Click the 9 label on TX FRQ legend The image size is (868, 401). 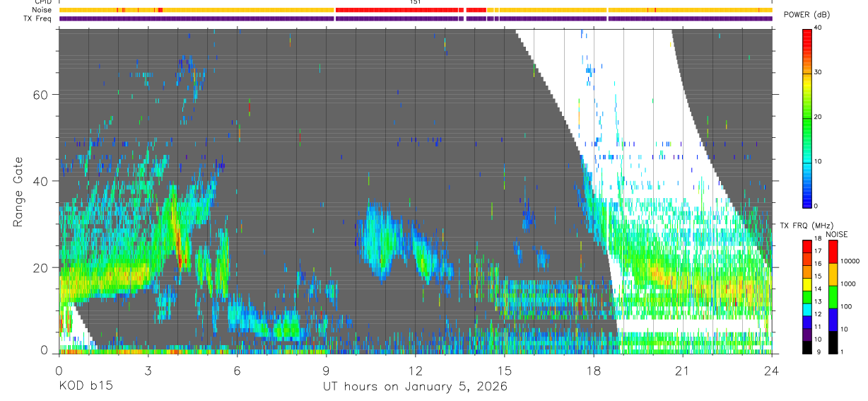tap(819, 351)
